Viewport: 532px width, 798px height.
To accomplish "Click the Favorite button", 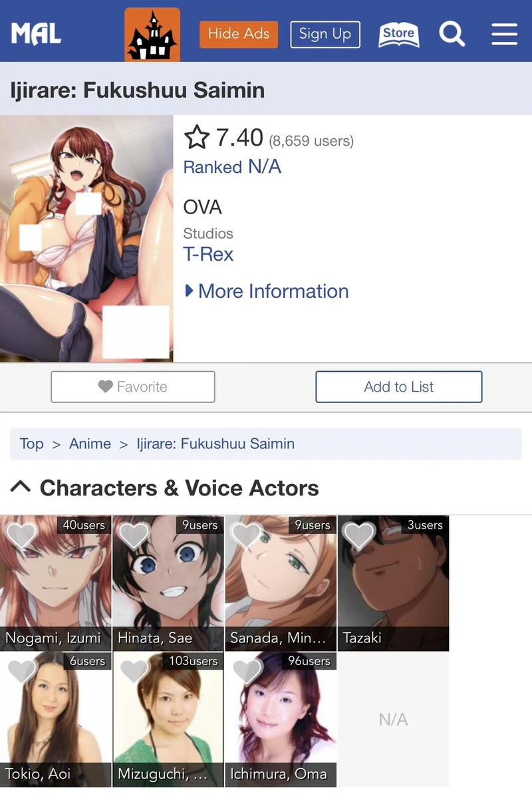I will (133, 387).
